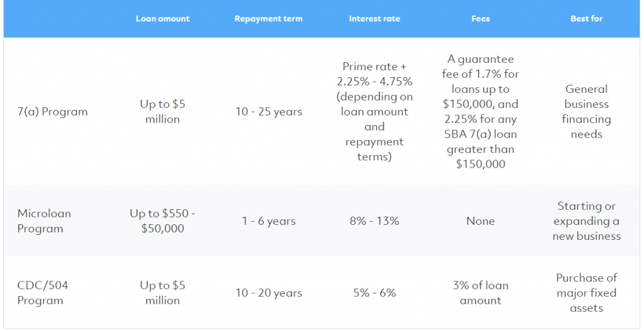Image resolution: width=644 pixels, height=331 pixels.
Task: Click the 10 - 20 years repayment cell
Action: tap(269, 293)
